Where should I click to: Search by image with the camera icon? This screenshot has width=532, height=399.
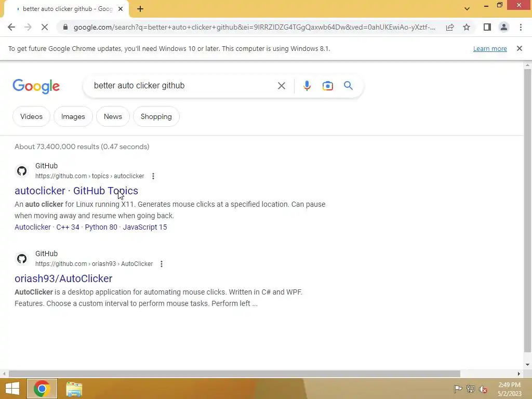point(327,86)
